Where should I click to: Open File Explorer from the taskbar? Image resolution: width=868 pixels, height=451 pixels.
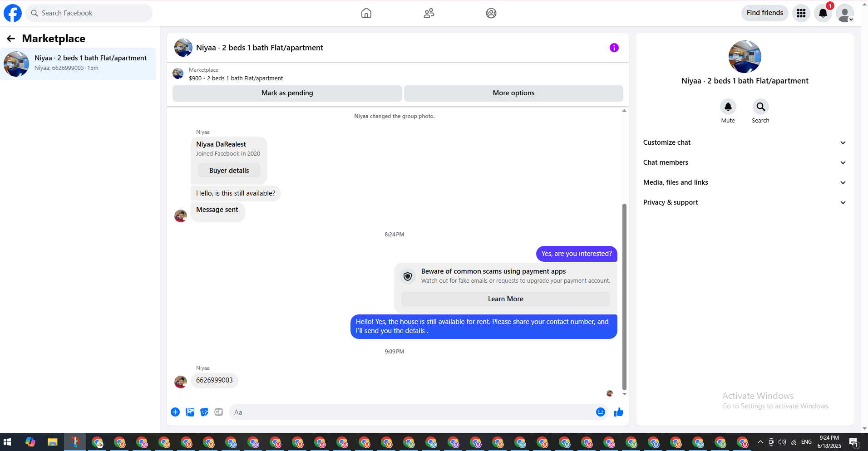(53, 442)
